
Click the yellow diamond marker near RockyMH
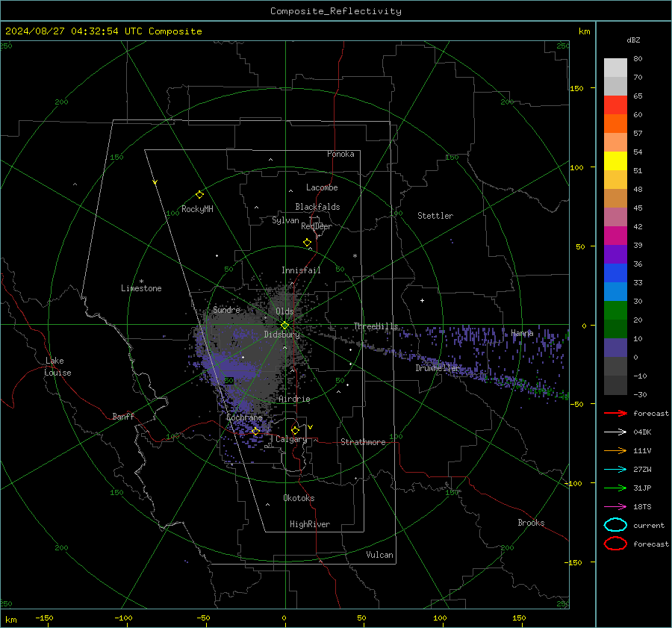coord(199,195)
